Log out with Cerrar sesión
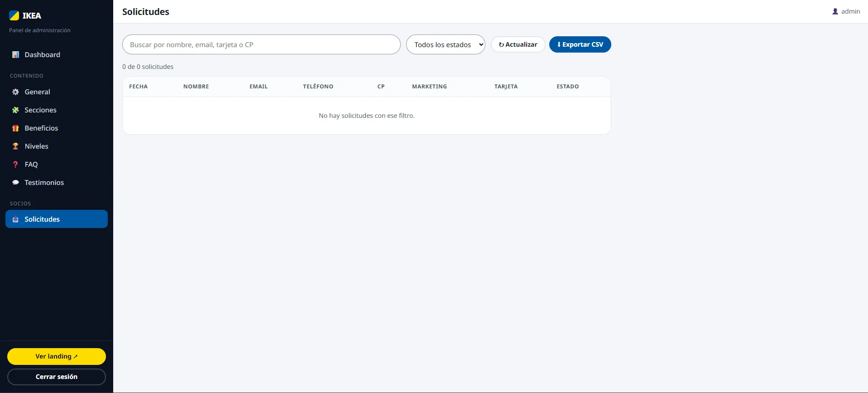This screenshot has height=393, width=868. pos(57,377)
